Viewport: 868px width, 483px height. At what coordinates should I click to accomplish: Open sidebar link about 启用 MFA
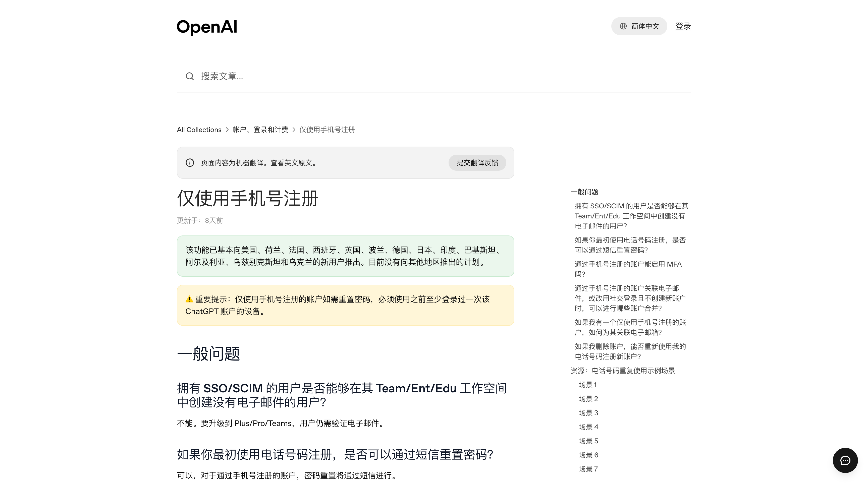click(x=628, y=269)
